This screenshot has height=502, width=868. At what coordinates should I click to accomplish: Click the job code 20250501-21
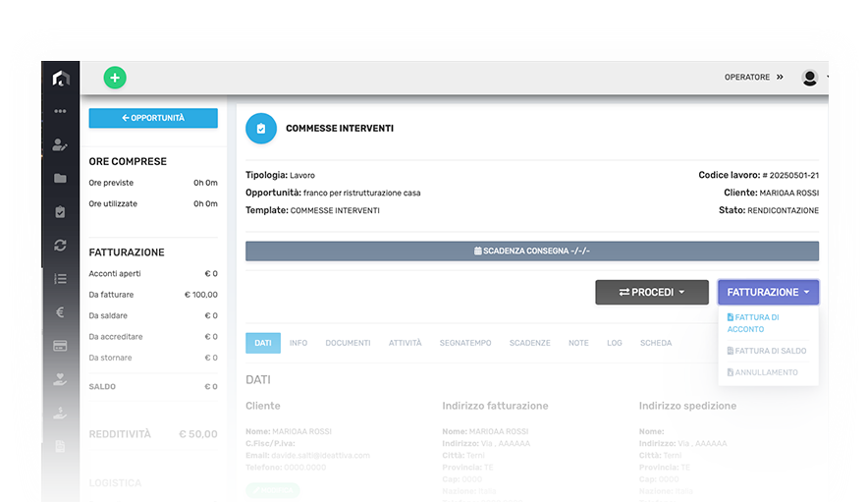pos(793,175)
